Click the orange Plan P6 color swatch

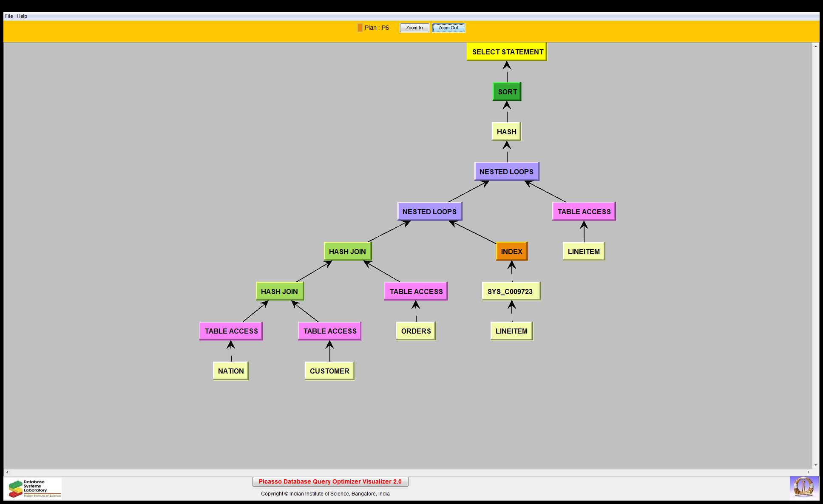(x=360, y=28)
